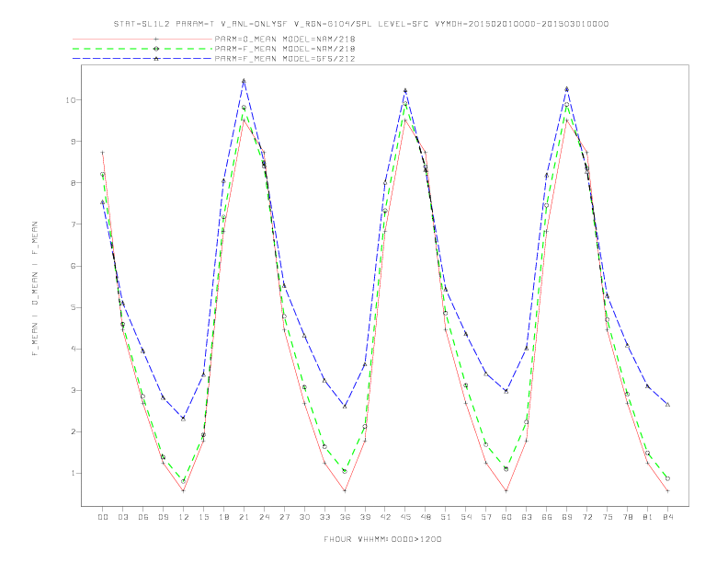Screen dimensions: 728x563
Task: Click x-axis tick label '27'
Action: (x=284, y=517)
